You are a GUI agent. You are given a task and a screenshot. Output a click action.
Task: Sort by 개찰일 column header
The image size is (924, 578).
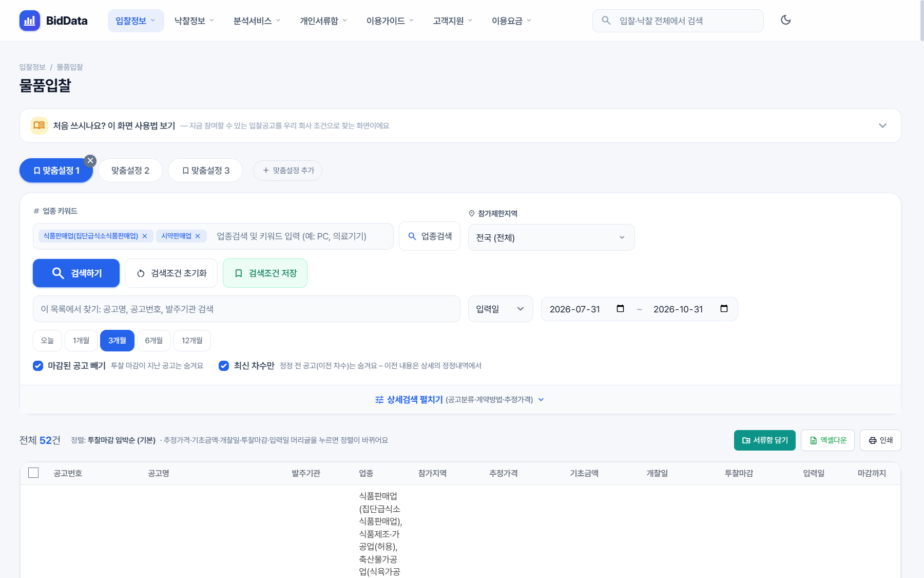click(657, 473)
